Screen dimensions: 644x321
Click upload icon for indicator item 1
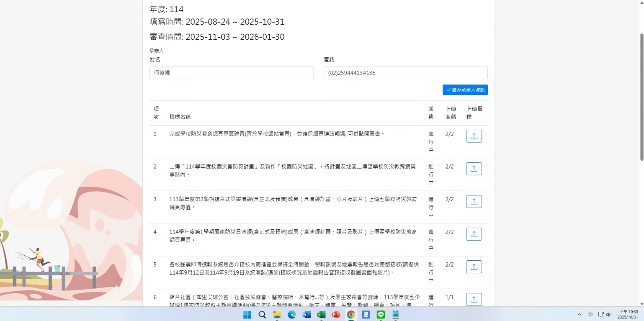tap(474, 136)
